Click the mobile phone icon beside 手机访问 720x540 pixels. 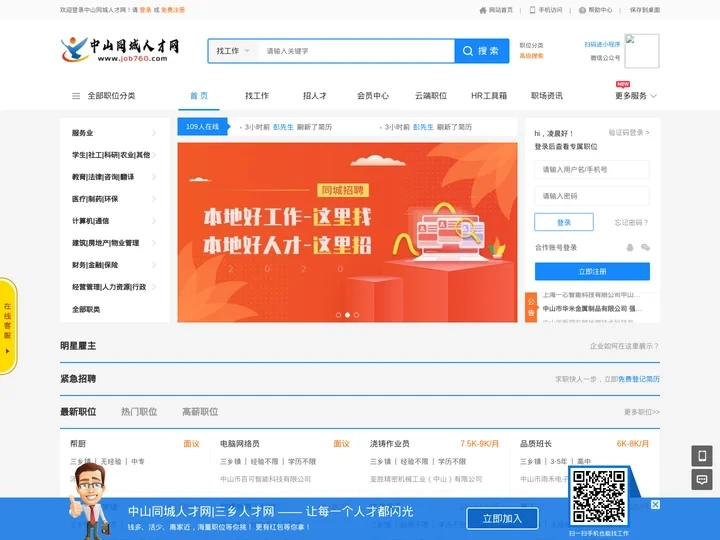tap(532, 10)
